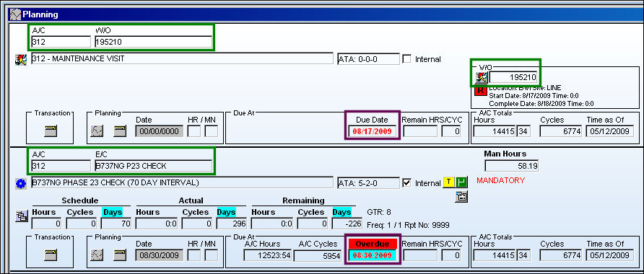Open Planning folder icon in upper section
Image resolution: width=644 pixels, height=274 pixels.
tap(120, 131)
